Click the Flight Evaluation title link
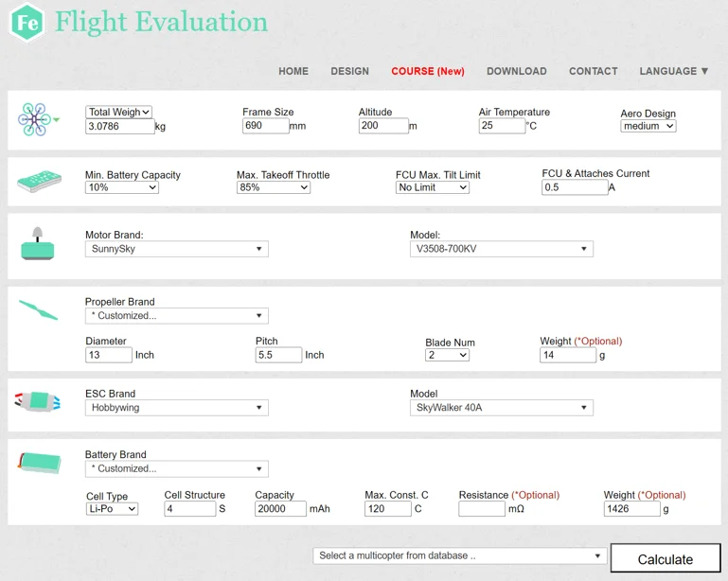 pos(161,23)
